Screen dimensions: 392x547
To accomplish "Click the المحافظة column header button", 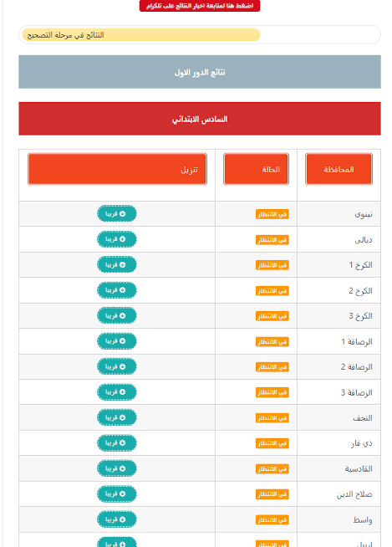I will coord(339,169).
